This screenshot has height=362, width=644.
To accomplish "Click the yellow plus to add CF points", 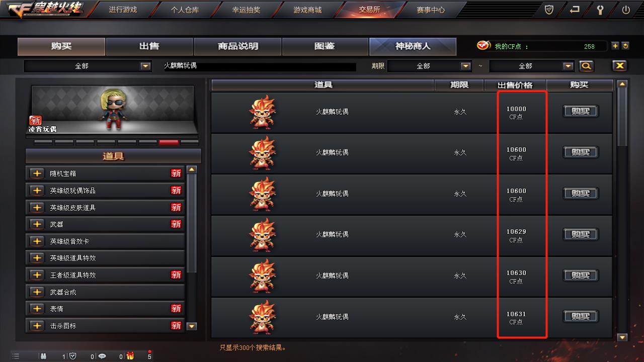I will pos(615,46).
